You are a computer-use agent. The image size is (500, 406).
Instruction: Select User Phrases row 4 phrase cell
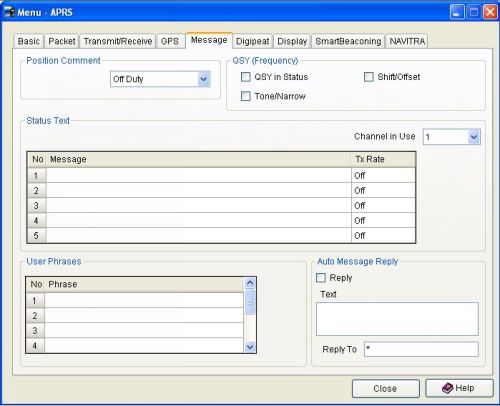(x=144, y=345)
